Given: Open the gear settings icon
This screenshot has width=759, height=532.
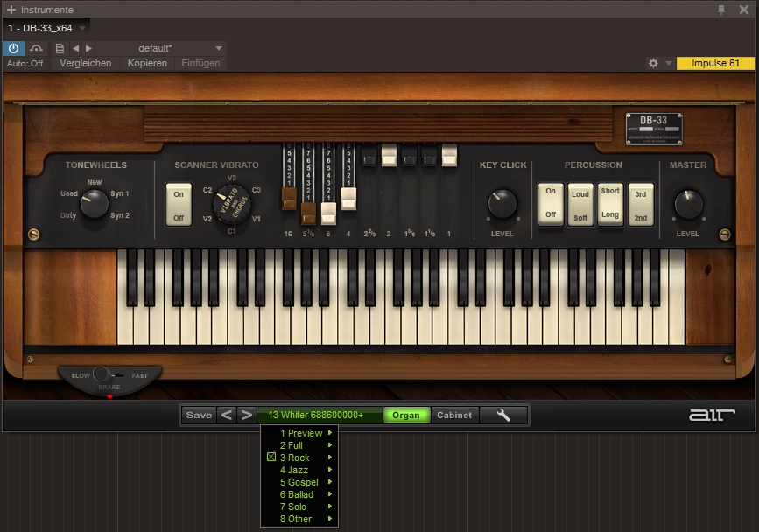Looking at the screenshot, I should click(653, 63).
